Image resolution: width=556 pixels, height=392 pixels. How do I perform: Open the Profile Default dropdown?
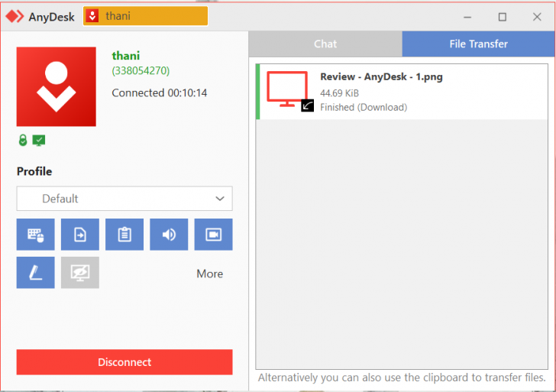(x=124, y=199)
